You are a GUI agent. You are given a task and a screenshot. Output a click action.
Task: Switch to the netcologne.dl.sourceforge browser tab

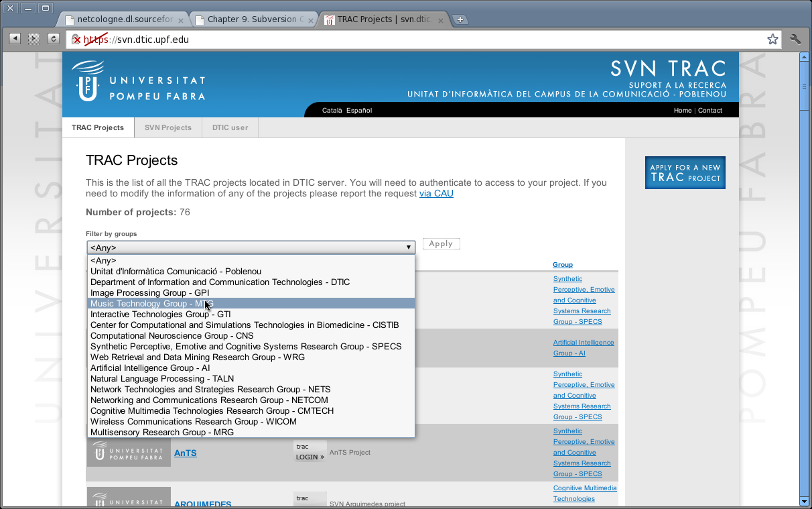(125, 19)
